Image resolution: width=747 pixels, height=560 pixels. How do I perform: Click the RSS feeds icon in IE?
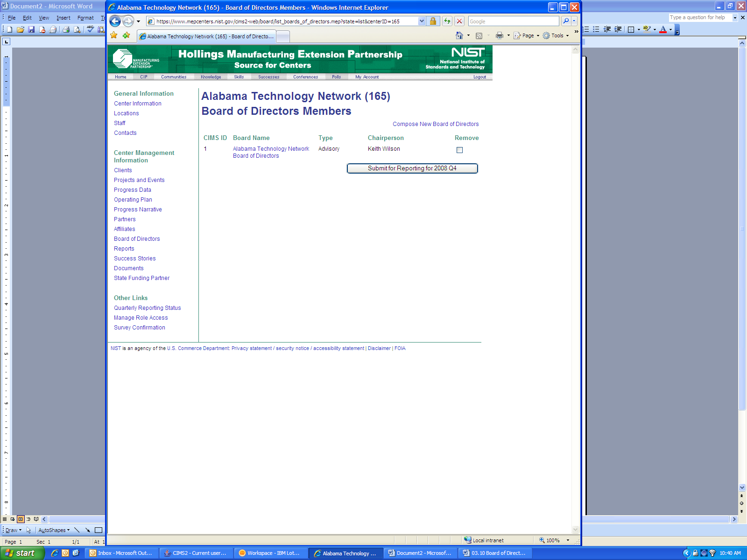pyautogui.click(x=479, y=36)
